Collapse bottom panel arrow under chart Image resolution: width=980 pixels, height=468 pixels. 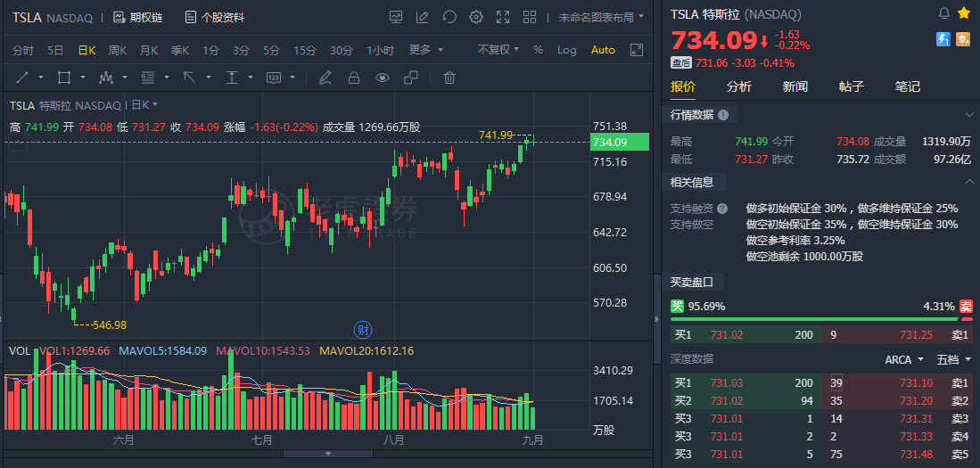(x=327, y=454)
